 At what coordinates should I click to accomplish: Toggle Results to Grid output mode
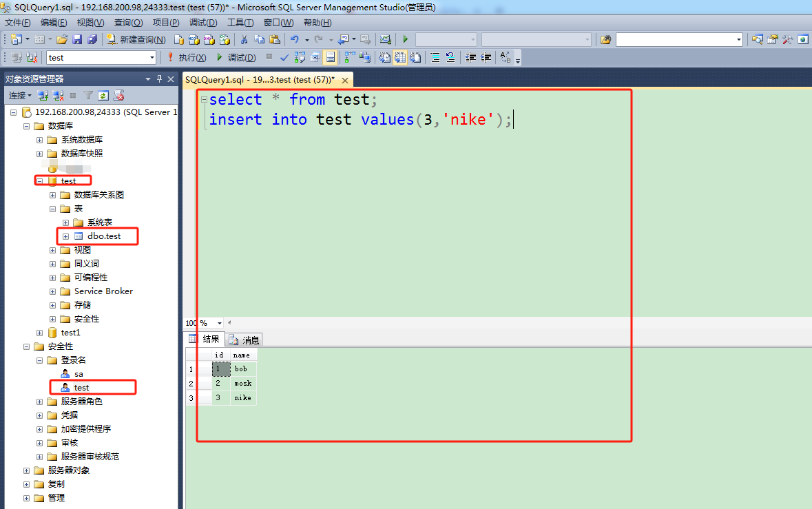click(x=400, y=57)
